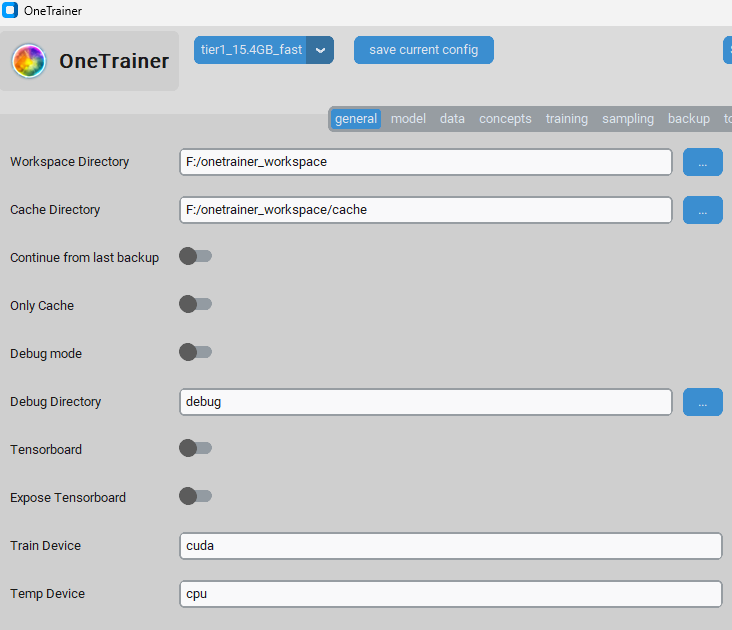Screen dimensions: 732x630
Task: Click the OneTrainer rainbow logo icon
Action: click(29, 61)
